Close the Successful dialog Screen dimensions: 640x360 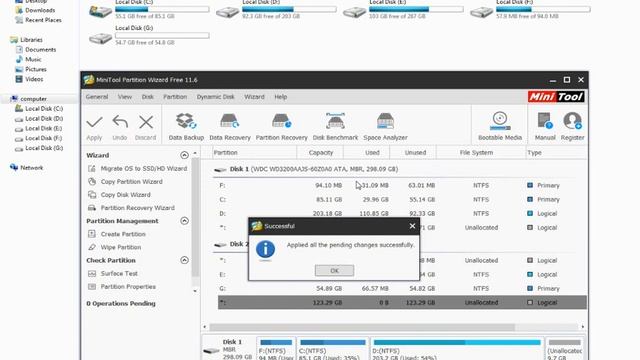412,226
